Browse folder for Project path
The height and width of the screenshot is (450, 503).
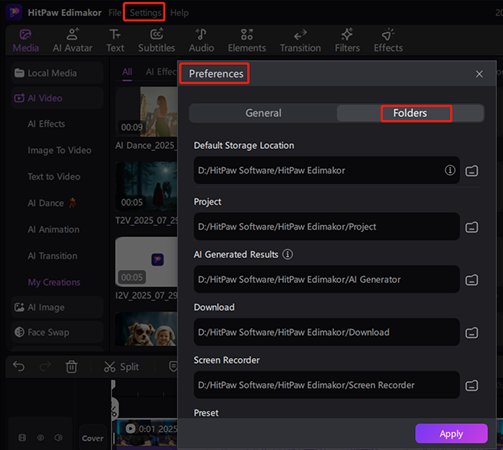tap(471, 227)
